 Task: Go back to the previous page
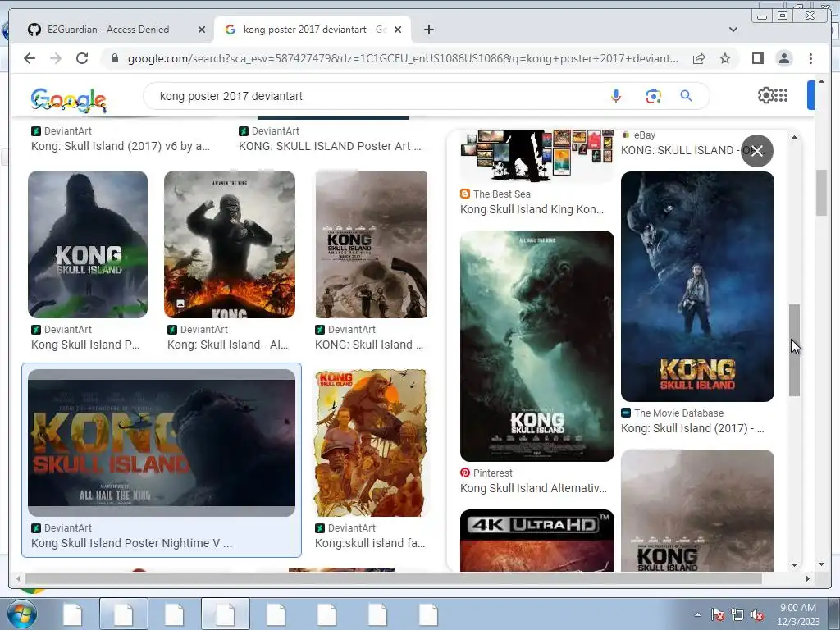30,58
